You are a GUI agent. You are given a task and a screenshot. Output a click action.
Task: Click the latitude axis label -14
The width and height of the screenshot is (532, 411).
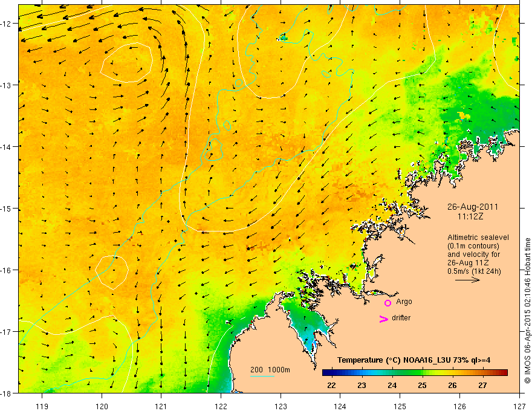(x=6, y=146)
